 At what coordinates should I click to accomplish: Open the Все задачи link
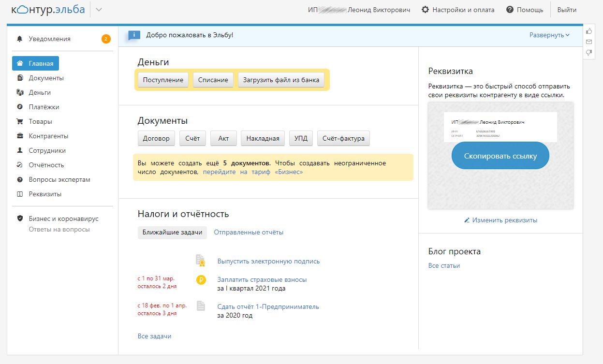coord(154,336)
